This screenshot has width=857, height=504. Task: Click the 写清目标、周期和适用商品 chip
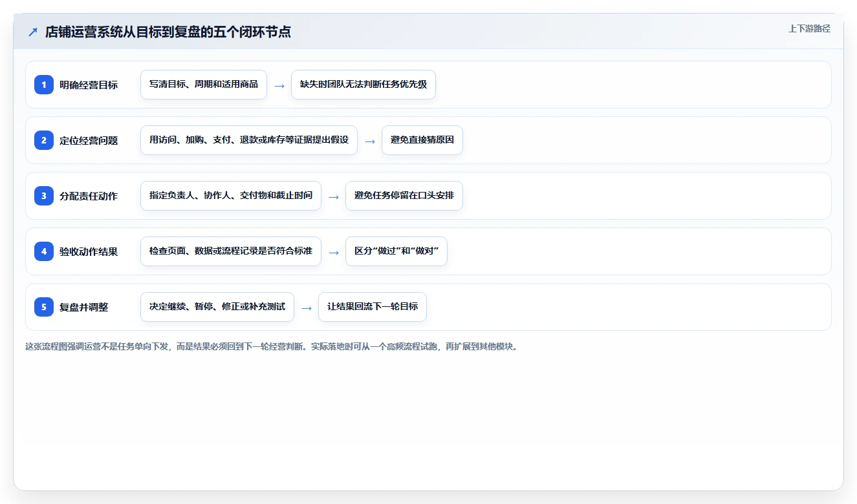point(204,85)
